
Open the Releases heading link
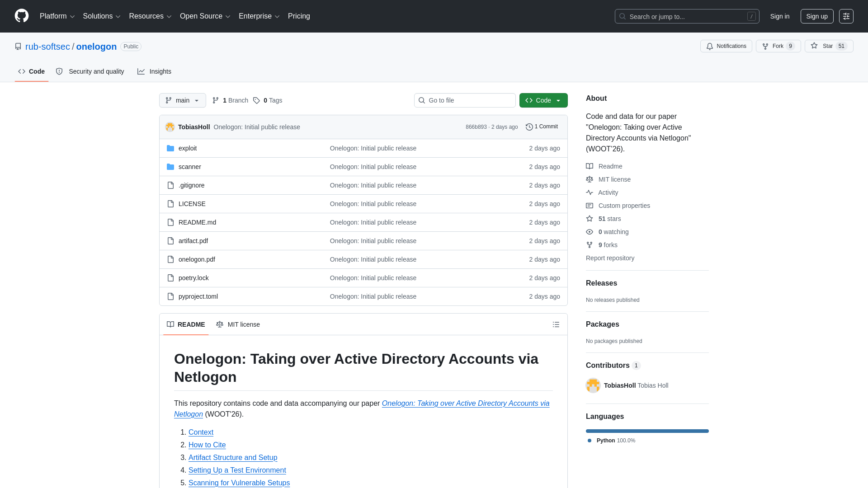pos(601,283)
